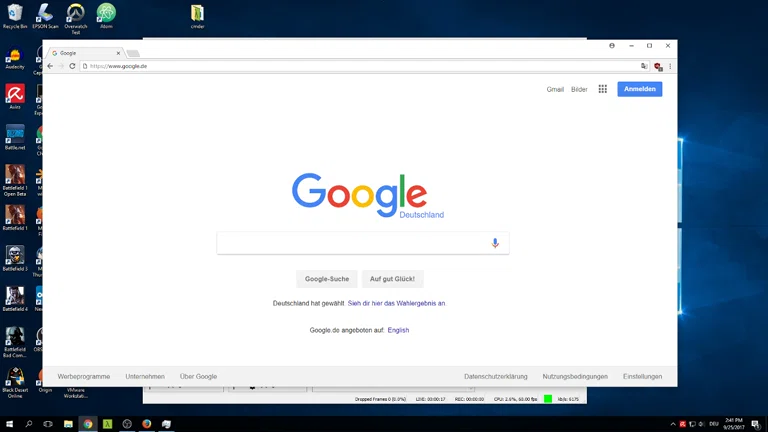Open the Gmail link
The height and width of the screenshot is (432, 768).
click(x=555, y=89)
